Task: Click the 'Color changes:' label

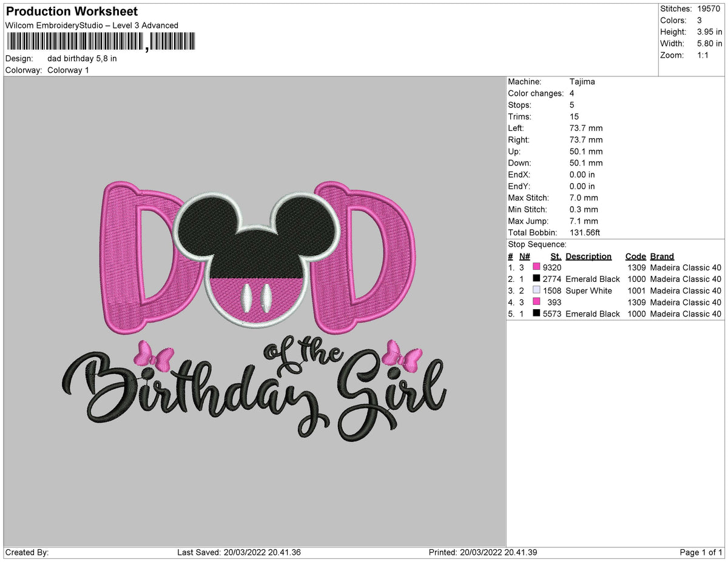Action: tap(536, 93)
